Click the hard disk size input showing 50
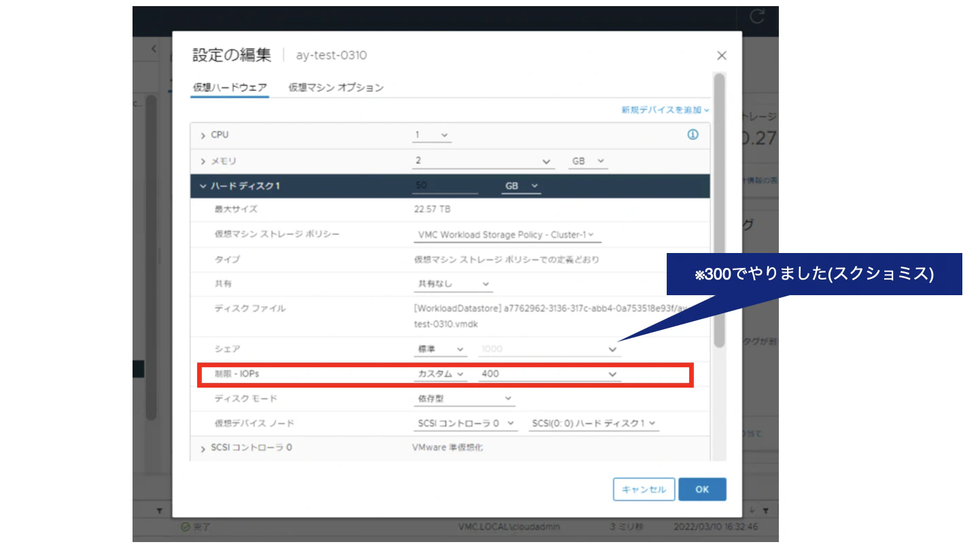The height and width of the screenshot is (555, 980). (445, 185)
